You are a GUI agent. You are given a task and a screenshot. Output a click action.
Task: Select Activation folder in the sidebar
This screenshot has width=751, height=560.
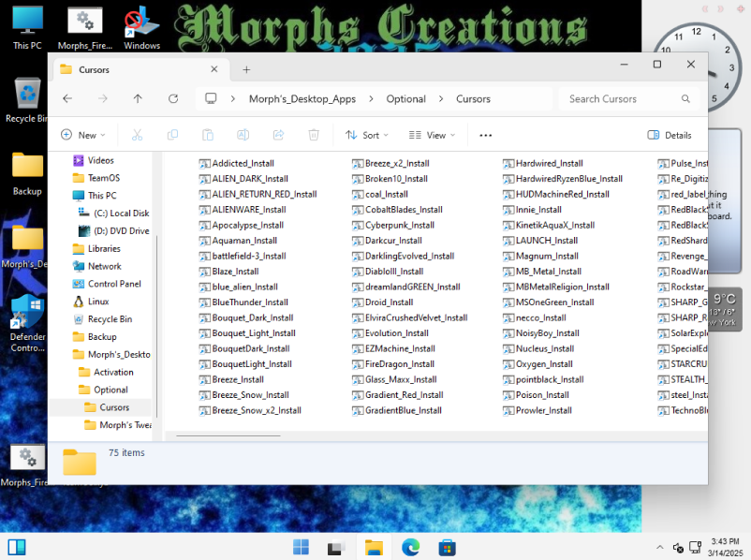pos(113,372)
